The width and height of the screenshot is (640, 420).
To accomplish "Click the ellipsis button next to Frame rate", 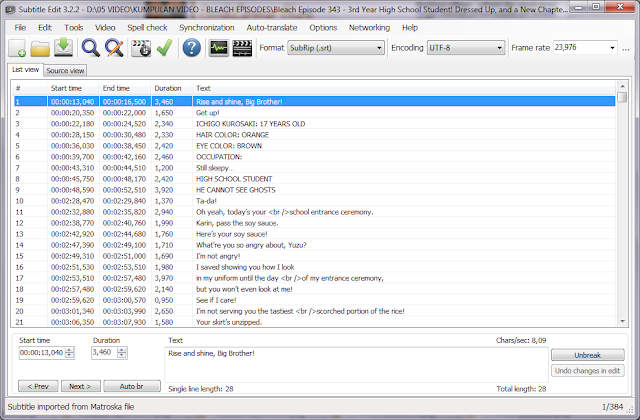I will click(x=626, y=49).
